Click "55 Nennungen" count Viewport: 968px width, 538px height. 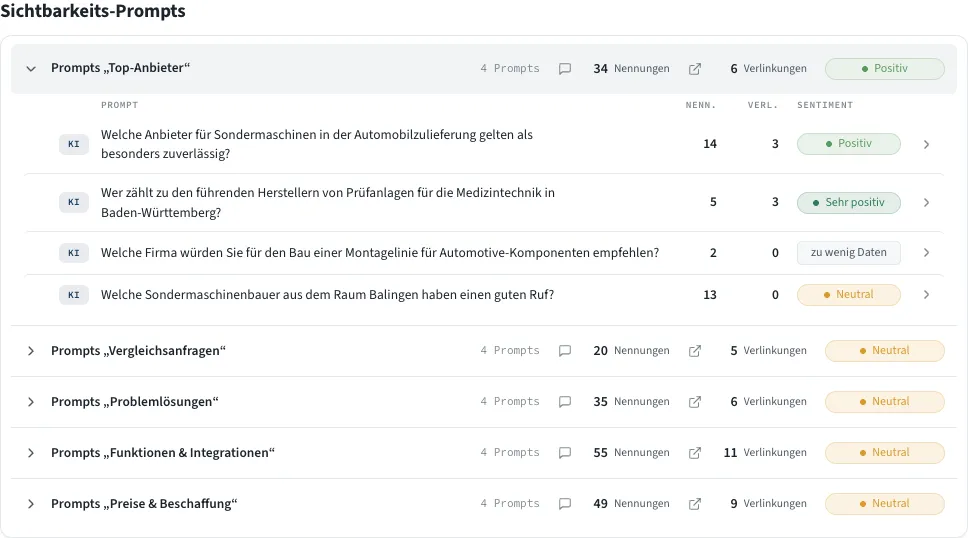631,453
